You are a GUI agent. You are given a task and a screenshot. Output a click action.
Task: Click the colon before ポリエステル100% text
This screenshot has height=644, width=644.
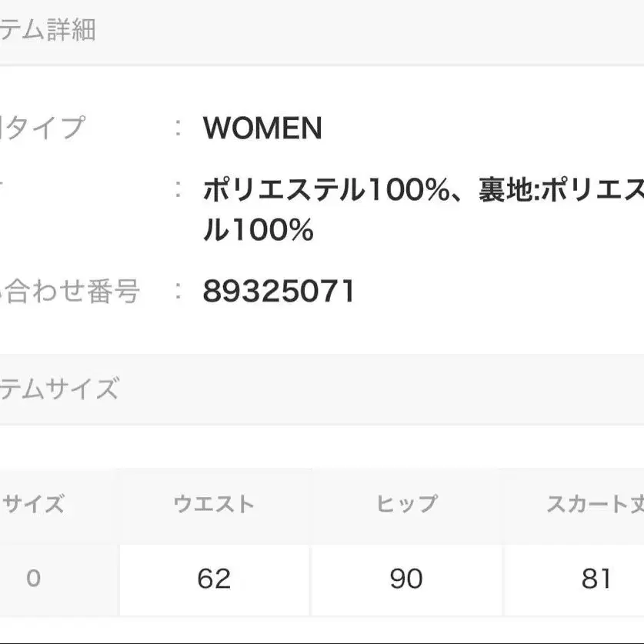[178, 189]
